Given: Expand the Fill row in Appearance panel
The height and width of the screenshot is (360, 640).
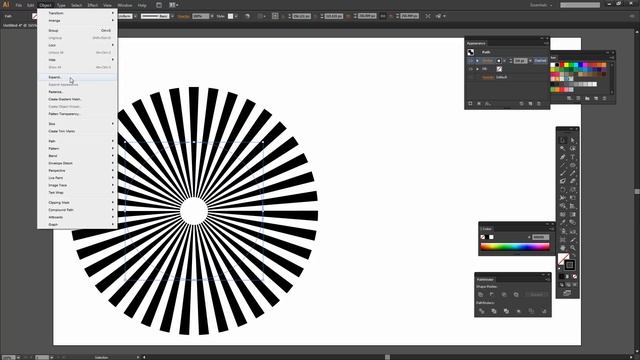Looking at the screenshot, I should (x=477, y=69).
